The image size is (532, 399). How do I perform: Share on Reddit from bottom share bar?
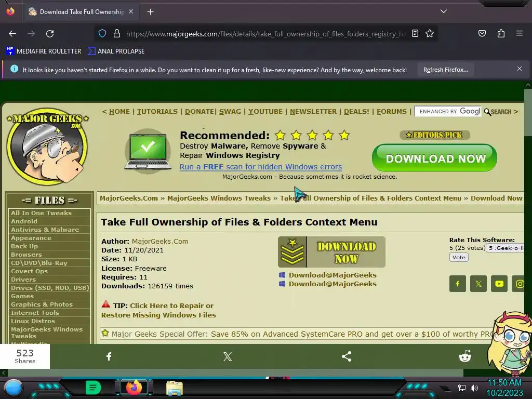pos(465,356)
